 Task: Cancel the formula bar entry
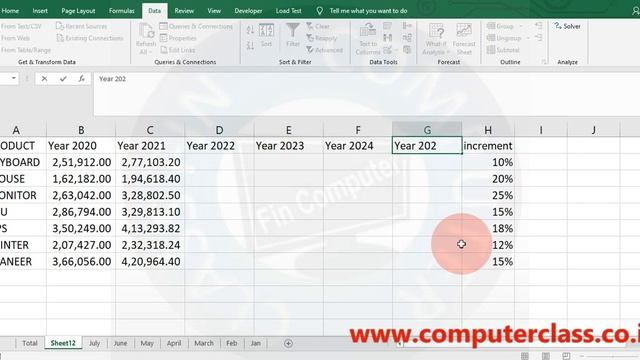(x=44, y=79)
